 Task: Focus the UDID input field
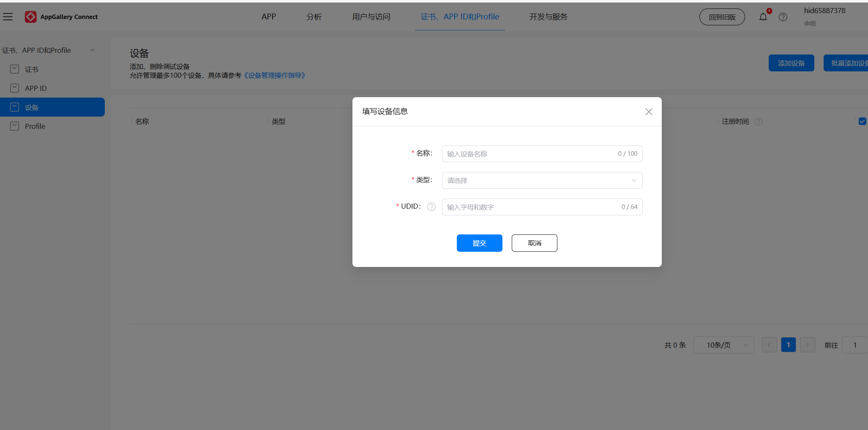(542, 207)
